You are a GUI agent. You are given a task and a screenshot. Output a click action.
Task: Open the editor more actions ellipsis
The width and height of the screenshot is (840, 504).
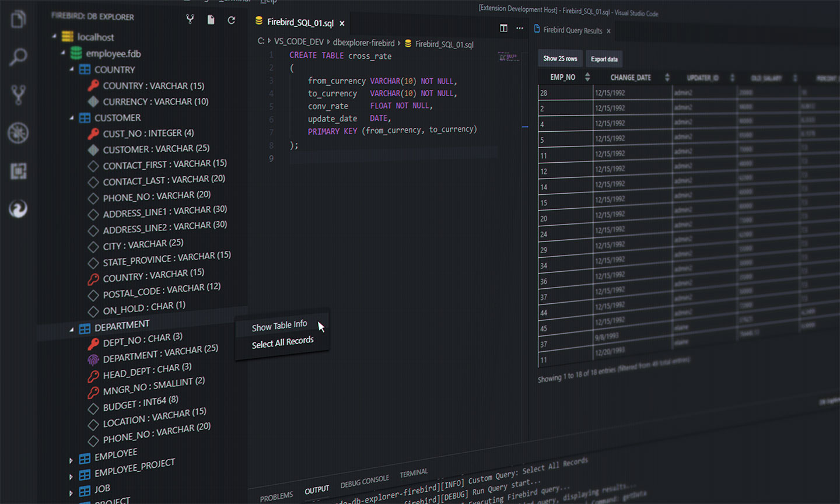point(520,28)
